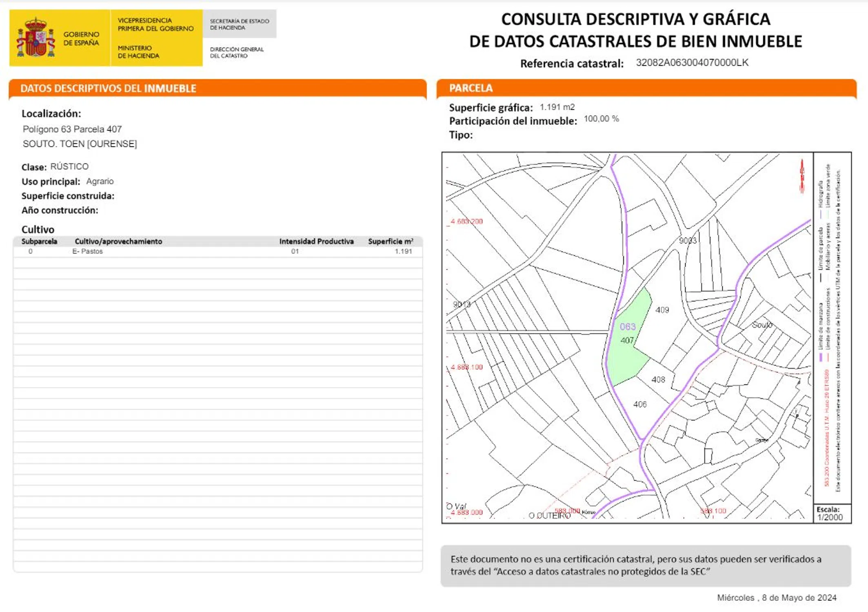The width and height of the screenshot is (868, 612).
Task: Select the PARCELA orange header
Action: point(471,88)
